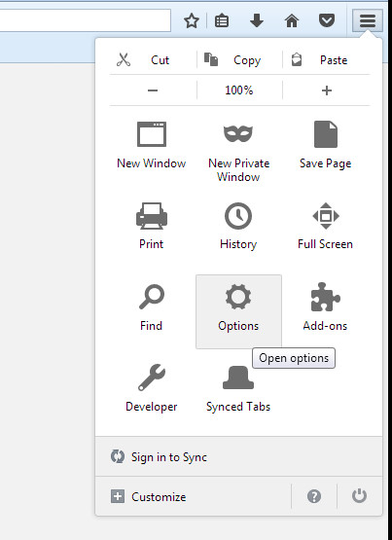Go to Home page icon
The image size is (392, 540).
292,21
